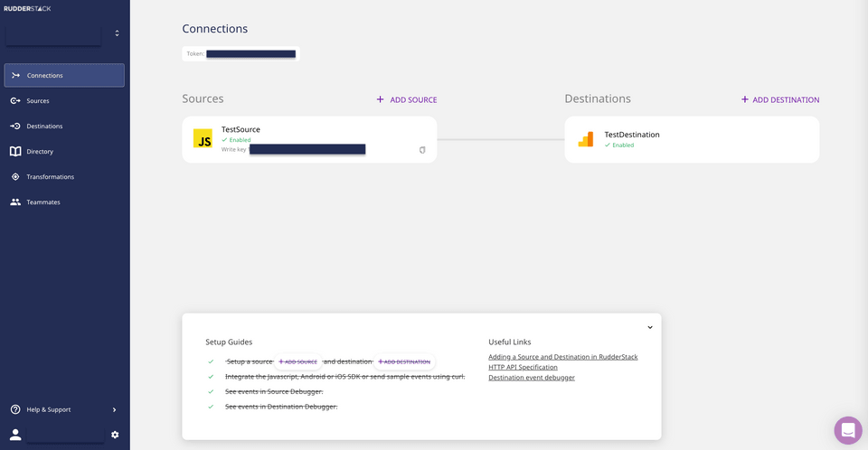
Task: Open the settings gear icon
Action: click(x=115, y=435)
